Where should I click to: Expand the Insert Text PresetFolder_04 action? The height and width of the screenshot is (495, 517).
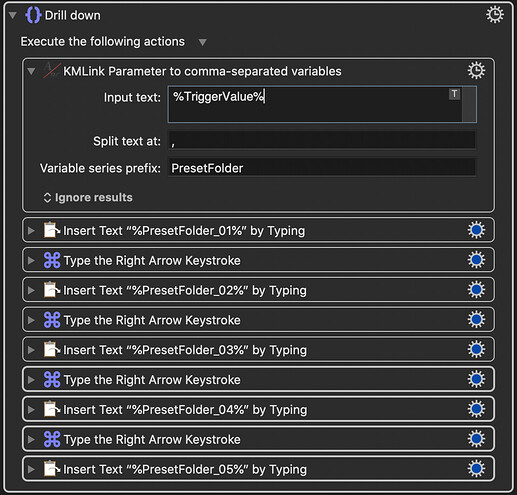[x=31, y=409]
